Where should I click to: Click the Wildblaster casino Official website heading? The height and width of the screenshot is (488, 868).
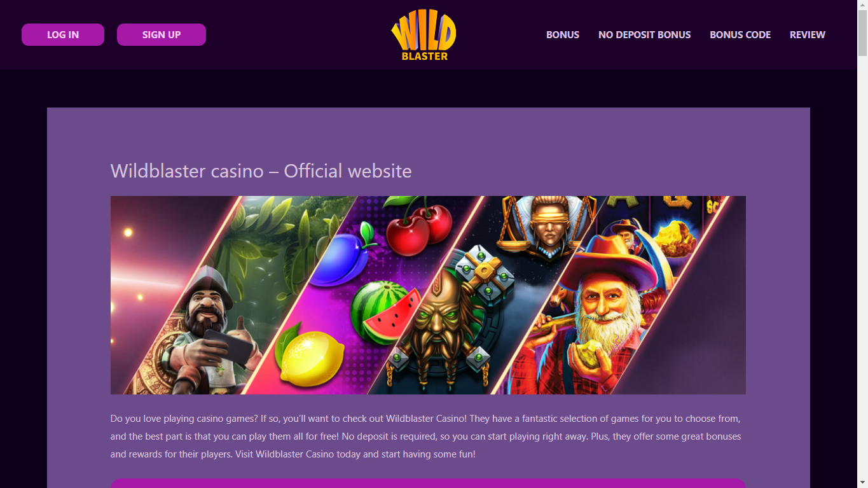[261, 171]
